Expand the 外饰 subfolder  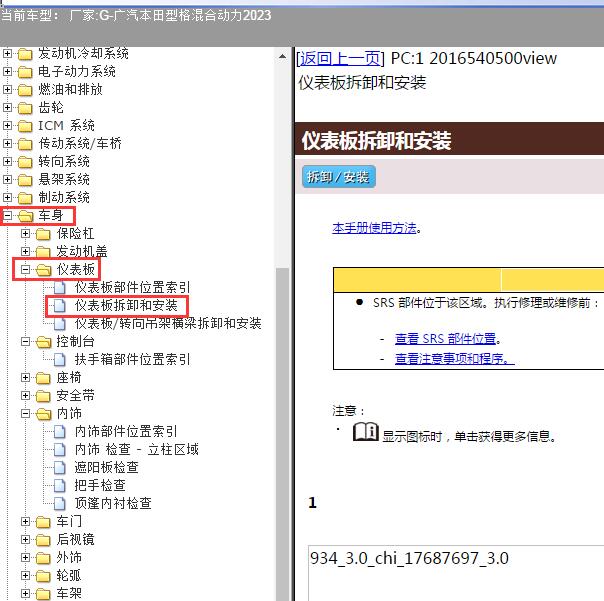tap(25, 557)
